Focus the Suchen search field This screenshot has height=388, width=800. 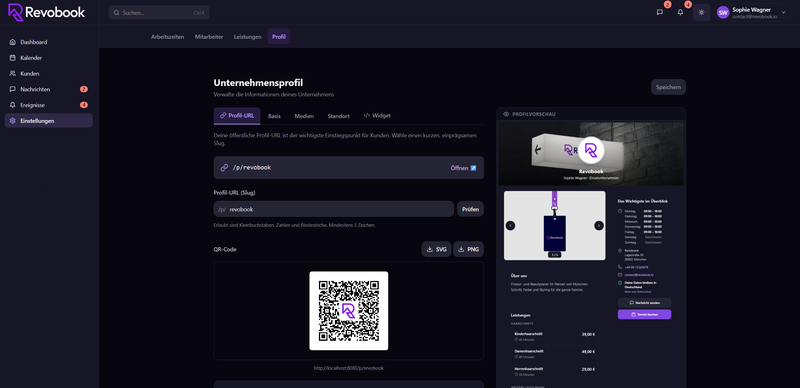click(x=159, y=13)
